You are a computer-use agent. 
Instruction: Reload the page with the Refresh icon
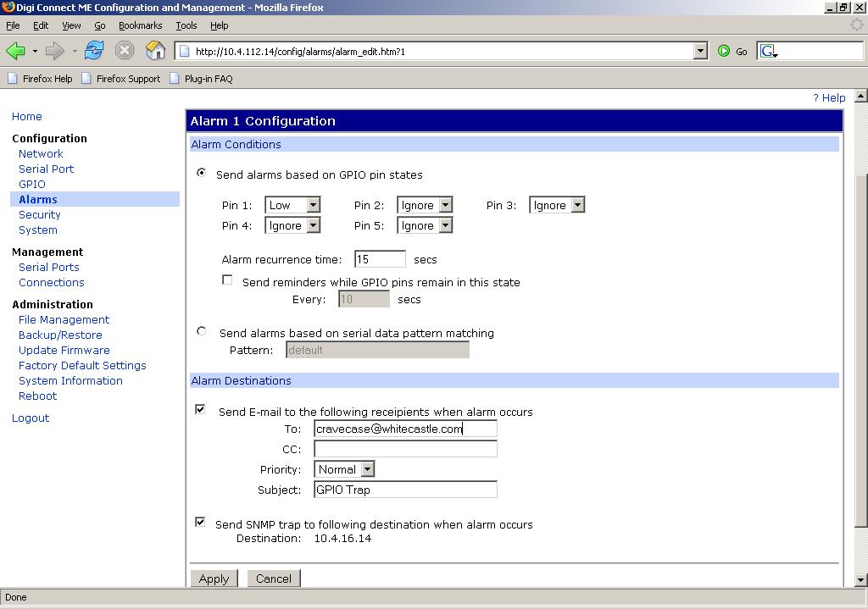coord(94,51)
